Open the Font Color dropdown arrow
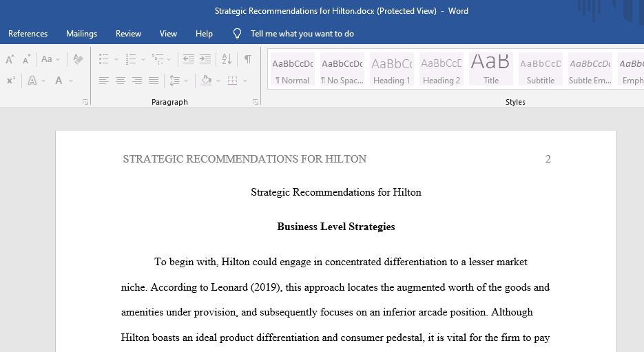The width and height of the screenshot is (644, 352). tap(71, 81)
